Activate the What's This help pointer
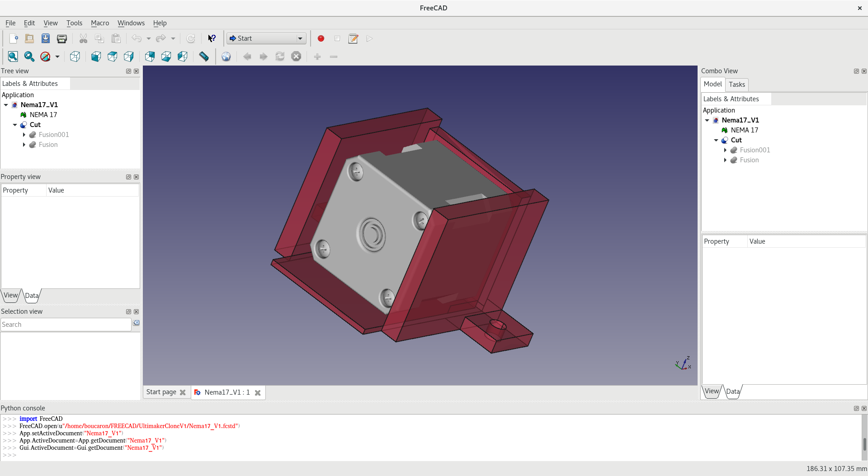The height and width of the screenshot is (476, 868). pyautogui.click(x=212, y=39)
